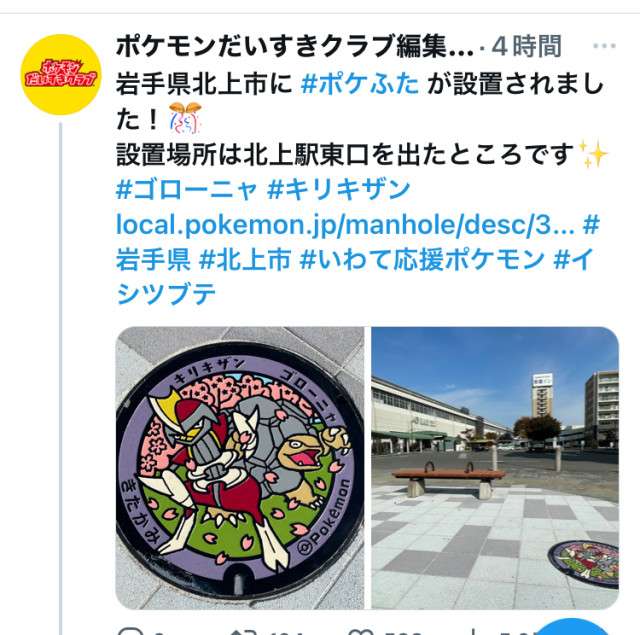Tap the heart like icon

point(361,631)
